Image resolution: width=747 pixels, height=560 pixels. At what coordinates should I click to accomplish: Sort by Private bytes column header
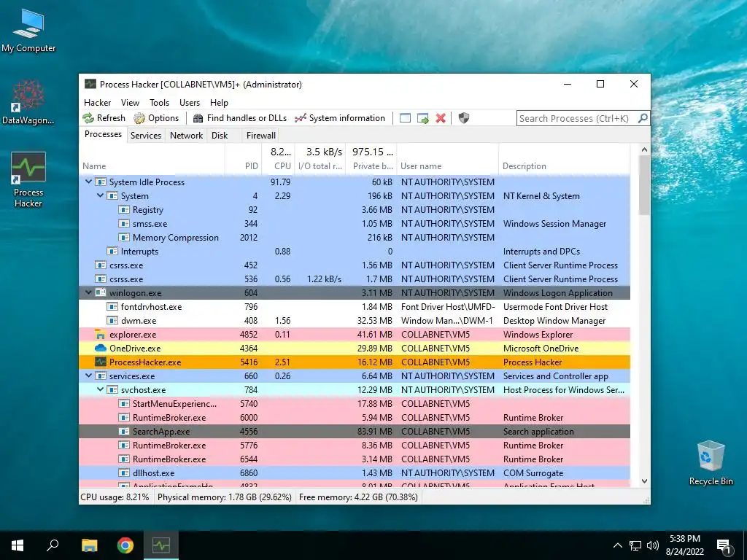371,160
